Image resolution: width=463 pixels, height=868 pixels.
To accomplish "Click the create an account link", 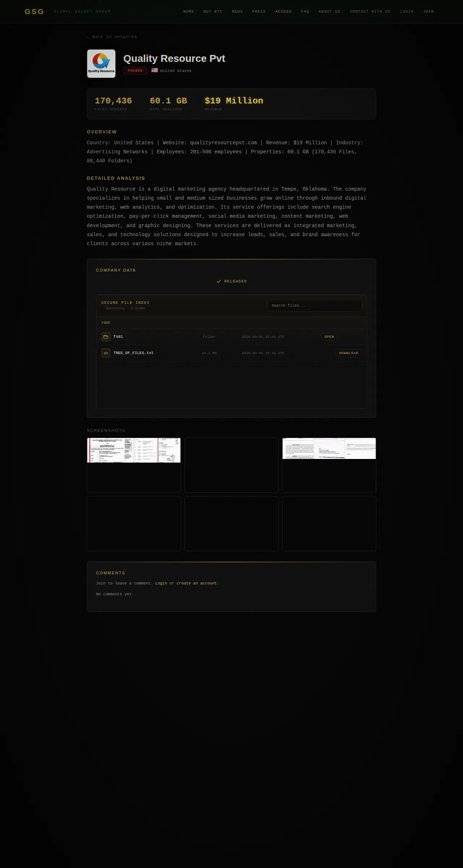I will pos(197,583).
